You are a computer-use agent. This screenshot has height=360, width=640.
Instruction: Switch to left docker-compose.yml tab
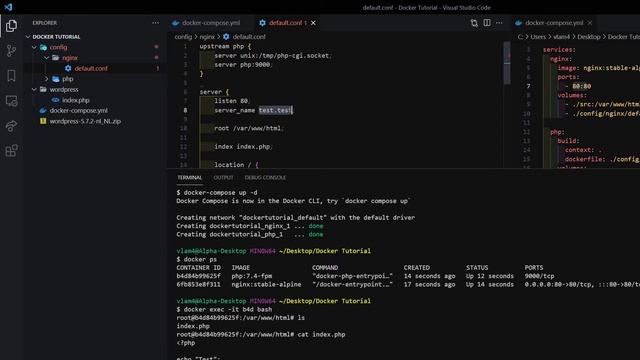pos(210,23)
